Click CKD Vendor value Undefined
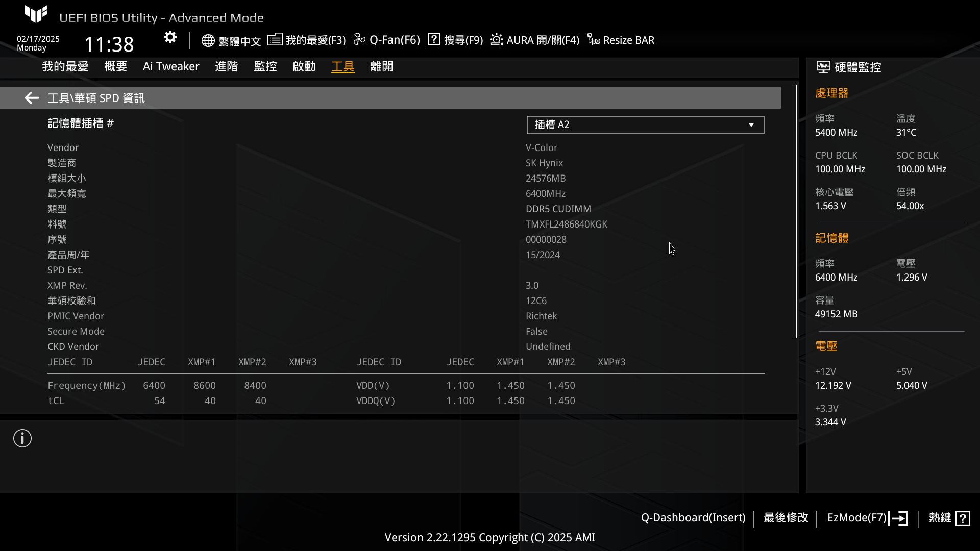980x551 pixels. pos(548,347)
